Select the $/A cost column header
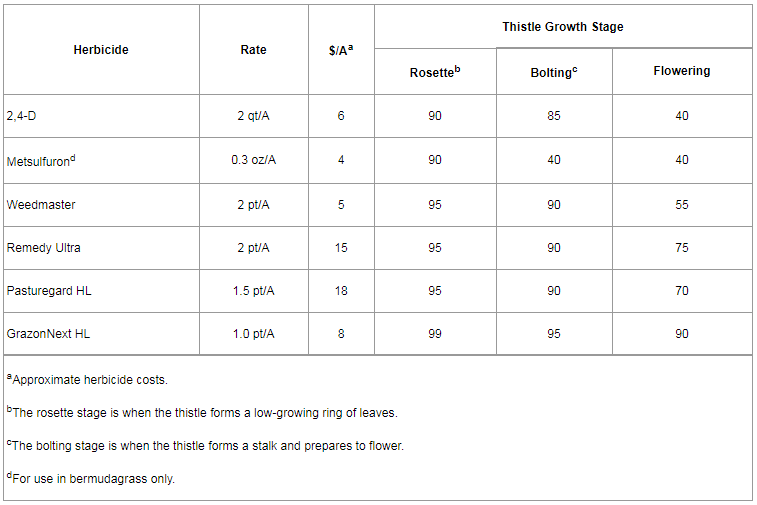Screen dimensions: 757x505 point(341,50)
